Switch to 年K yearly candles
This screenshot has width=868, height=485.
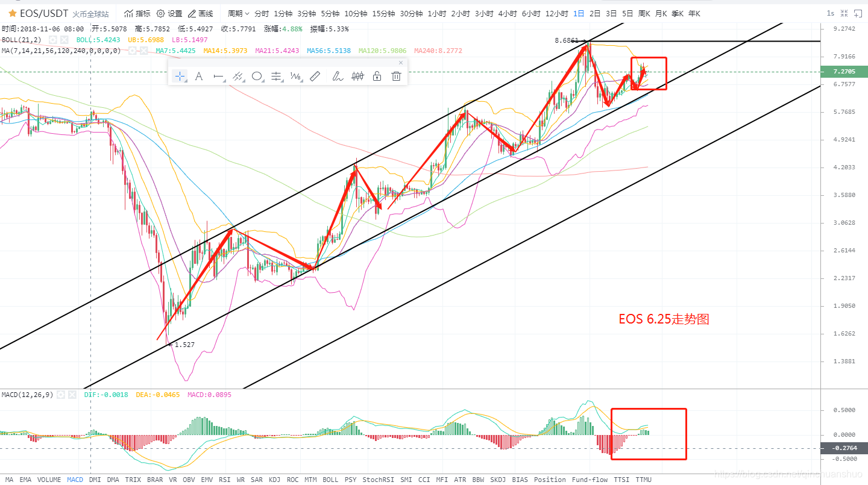point(694,13)
